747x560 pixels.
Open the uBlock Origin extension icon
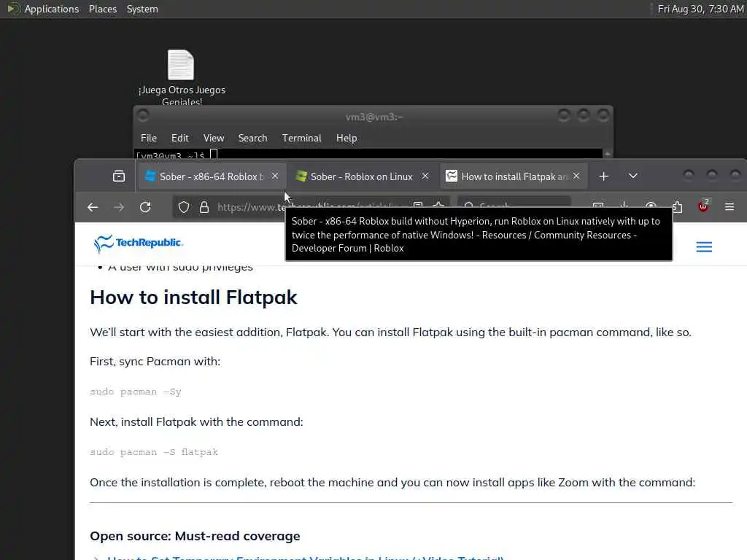pyautogui.click(x=704, y=206)
